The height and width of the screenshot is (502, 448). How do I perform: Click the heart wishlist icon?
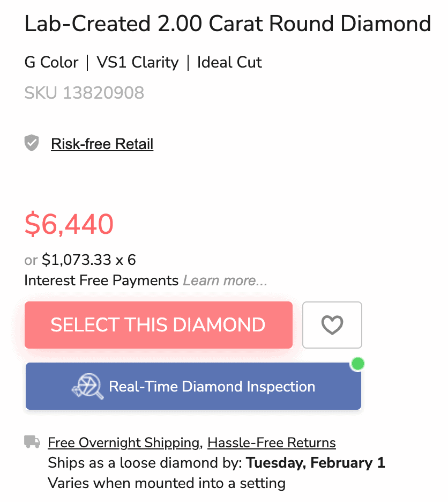tap(332, 325)
